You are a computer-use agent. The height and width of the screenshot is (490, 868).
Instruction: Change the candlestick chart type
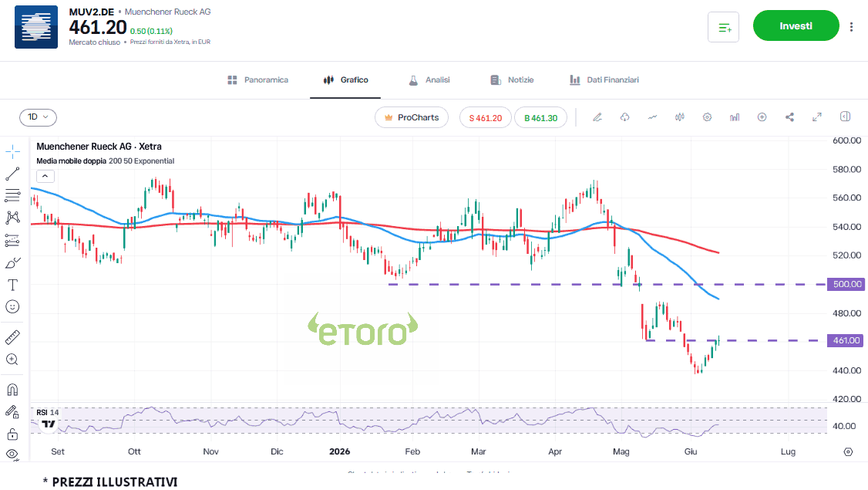point(680,117)
